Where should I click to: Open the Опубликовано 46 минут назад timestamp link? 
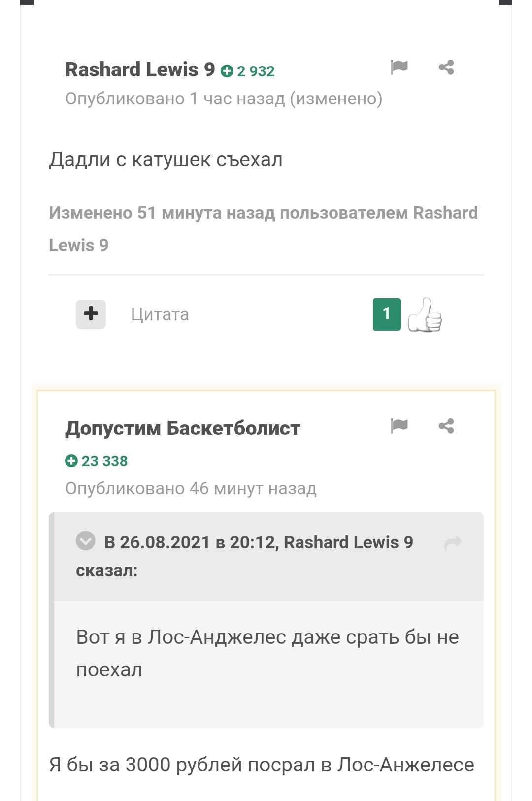[x=191, y=488]
